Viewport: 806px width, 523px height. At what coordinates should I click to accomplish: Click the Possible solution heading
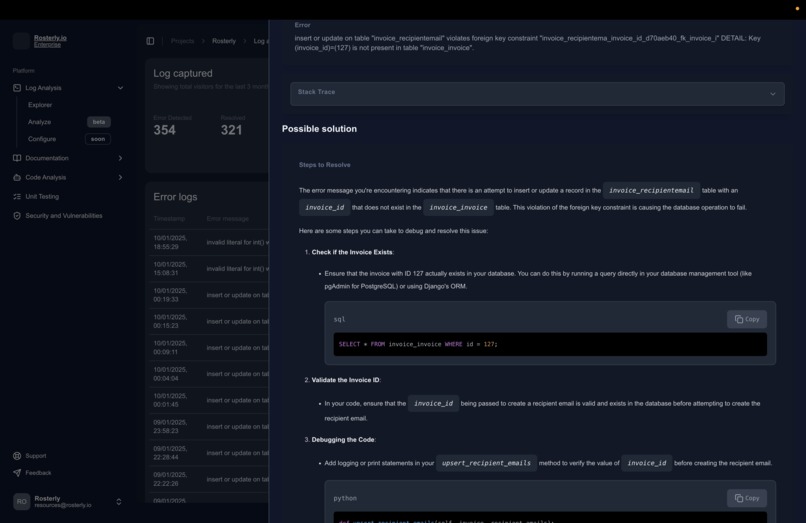[319, 129]
